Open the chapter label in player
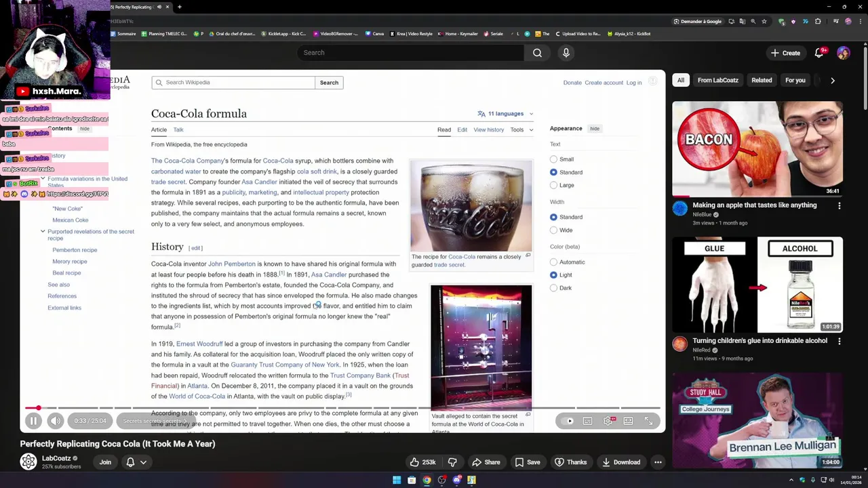This screenshot has width=868, height=488. coord(155,421)
